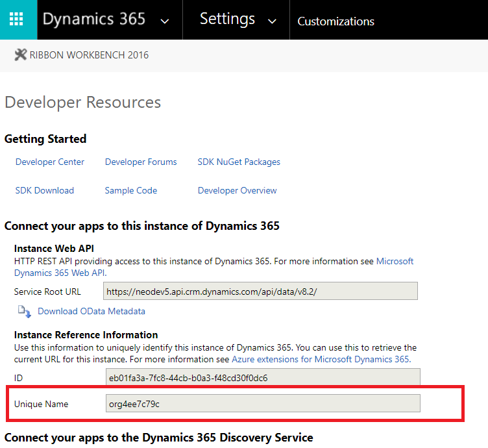The height and width of the screenshot is (448, 488).
Task: Select Customizations in the navigation bar
Action: pos(335,21)
